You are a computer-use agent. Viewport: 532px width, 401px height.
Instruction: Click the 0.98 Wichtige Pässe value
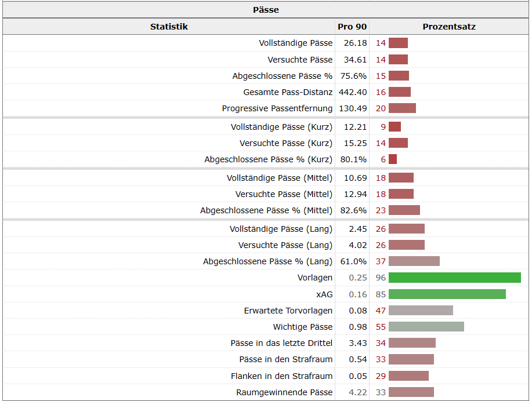pyautogui.click(x=358, y=327)
